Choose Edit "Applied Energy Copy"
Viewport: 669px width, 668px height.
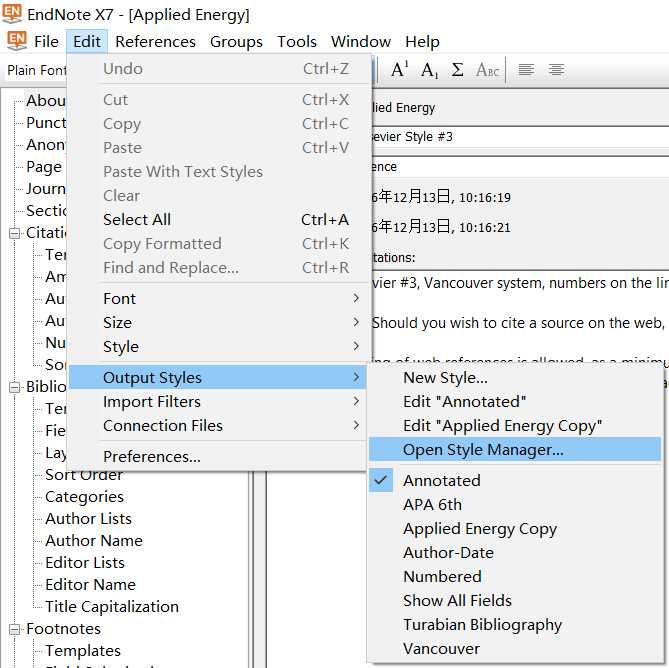[515, 425]
